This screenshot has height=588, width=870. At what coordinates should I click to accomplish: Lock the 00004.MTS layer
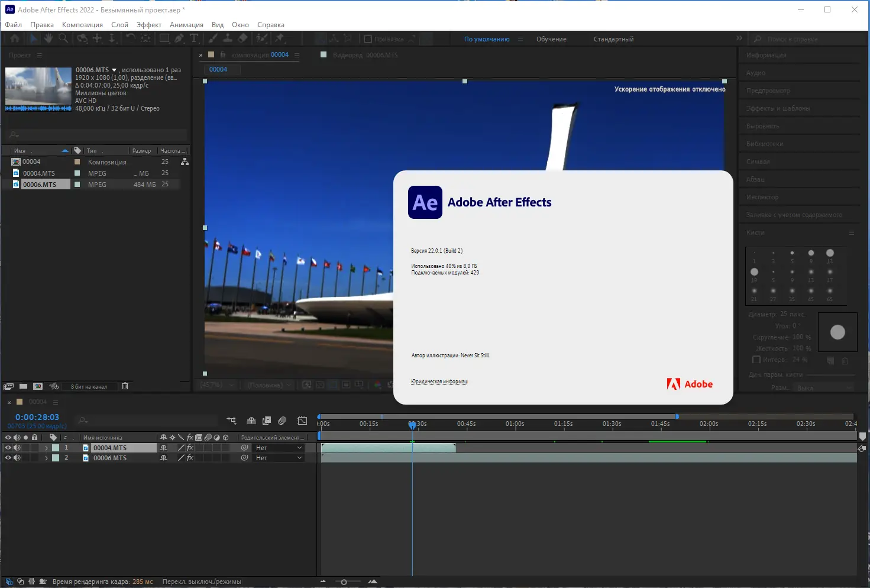pos(34,447)
